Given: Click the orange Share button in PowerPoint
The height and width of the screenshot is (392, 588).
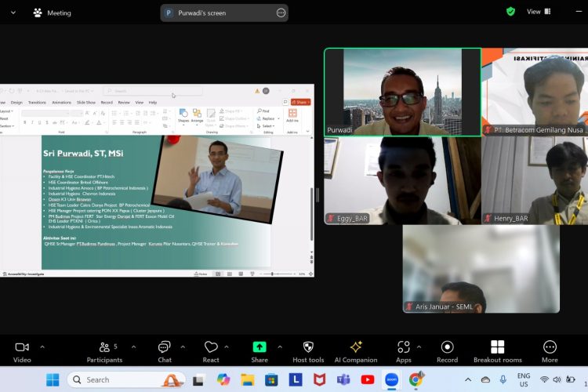Looking at the screenshot, I should 301,102.
